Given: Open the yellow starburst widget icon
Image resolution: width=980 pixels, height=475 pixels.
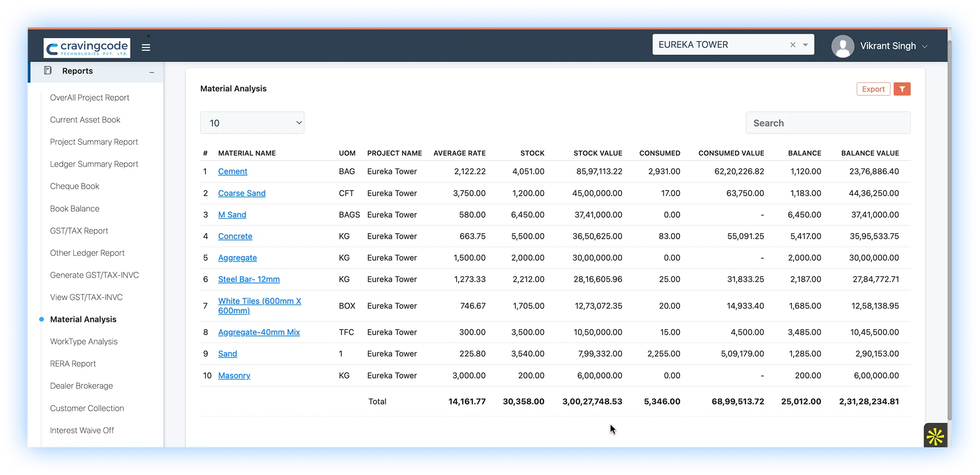Looking at the screenshot, I should click(x=935, y=436).
